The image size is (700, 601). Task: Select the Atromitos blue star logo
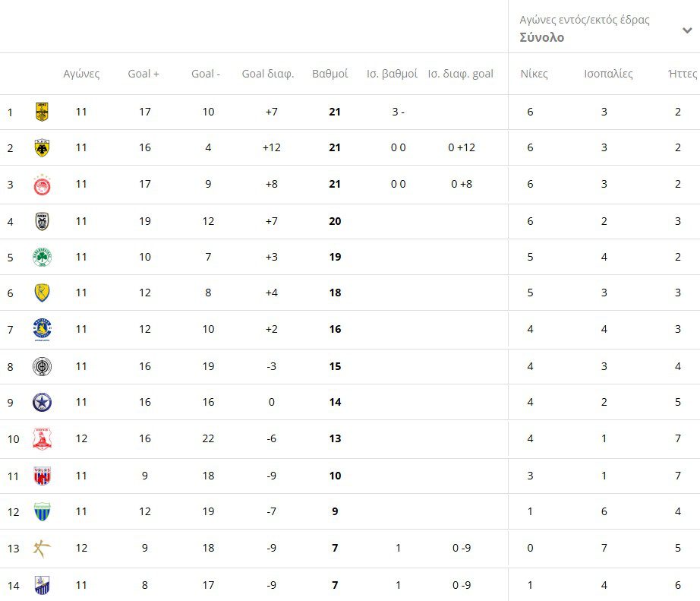pyautogui.click(x=42, y=402)
